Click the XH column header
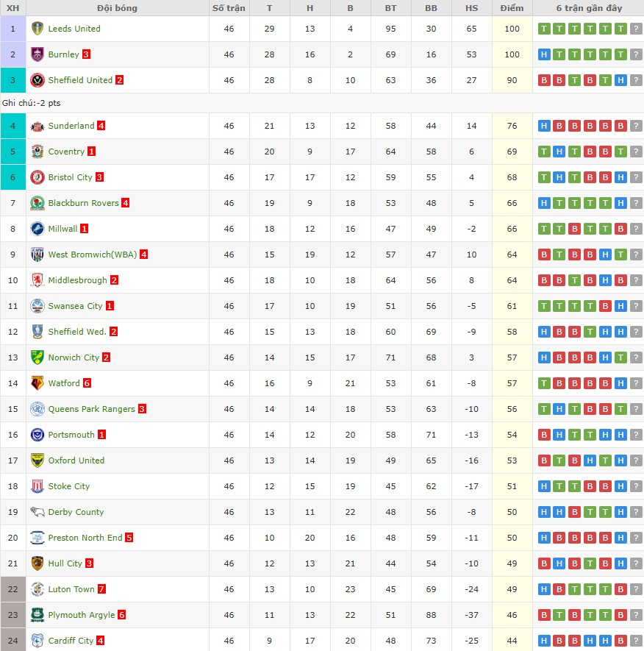 [x=12, y=8]
